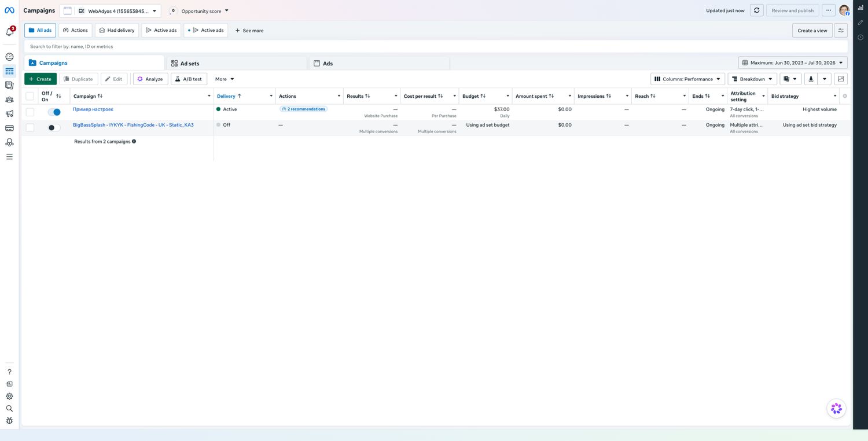Open the profile avatar at top right
The image size is (868, 441).
844,10
